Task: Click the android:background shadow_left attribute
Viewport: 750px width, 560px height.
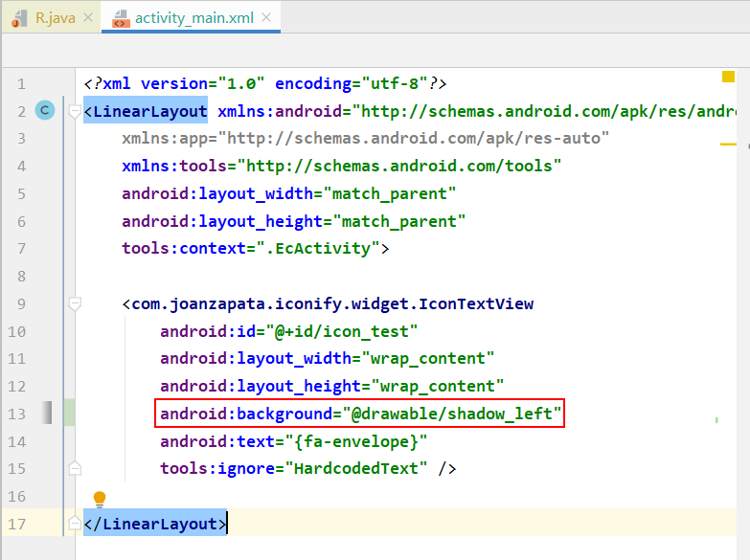Action: coord(360,414)
